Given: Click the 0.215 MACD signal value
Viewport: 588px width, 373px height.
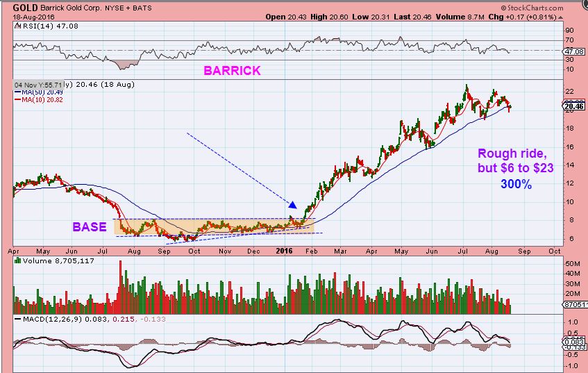Looking at the screenshot, I should tap(124, 319).
